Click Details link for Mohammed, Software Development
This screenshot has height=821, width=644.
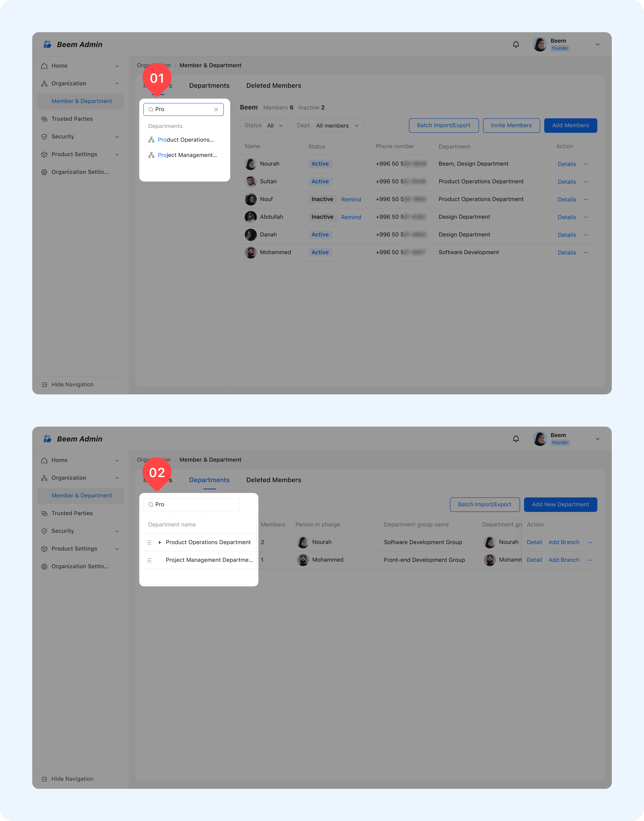[566, 253]
